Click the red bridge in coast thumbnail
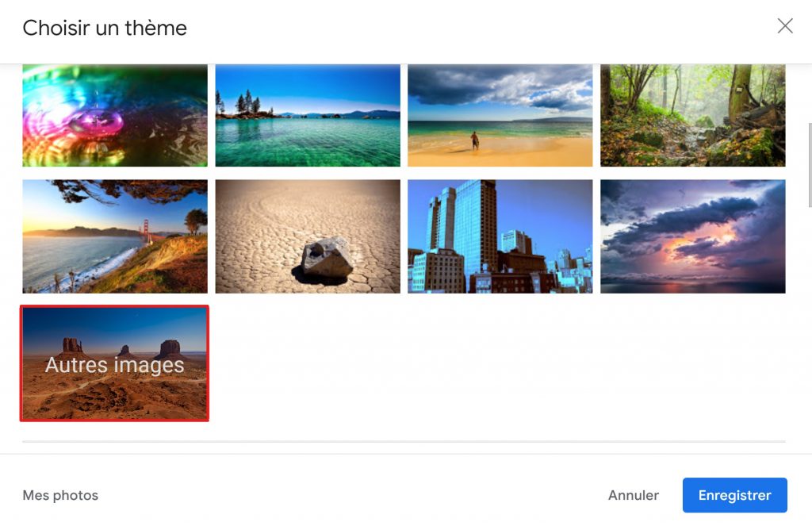Screen dimensions: 812x526 (x=147, y=231)
